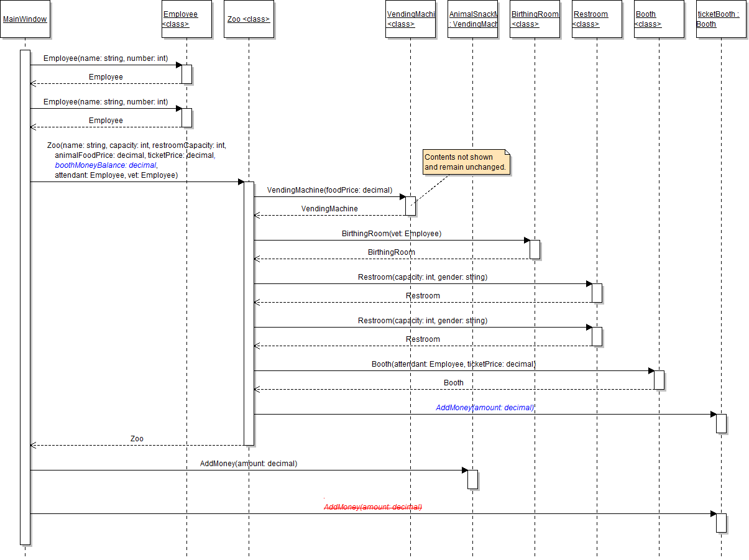Select the BirthingRoom(vet: Employee) message label

click(391, 234)
